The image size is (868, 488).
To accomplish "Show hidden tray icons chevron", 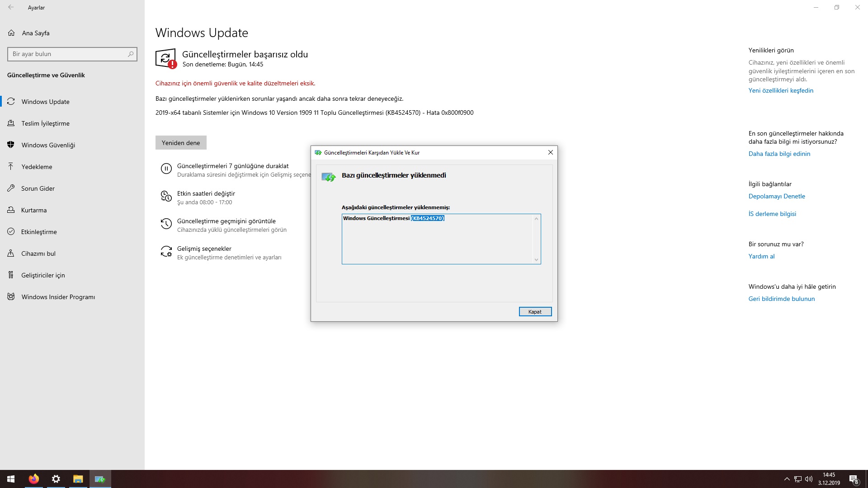I will 787,479.
